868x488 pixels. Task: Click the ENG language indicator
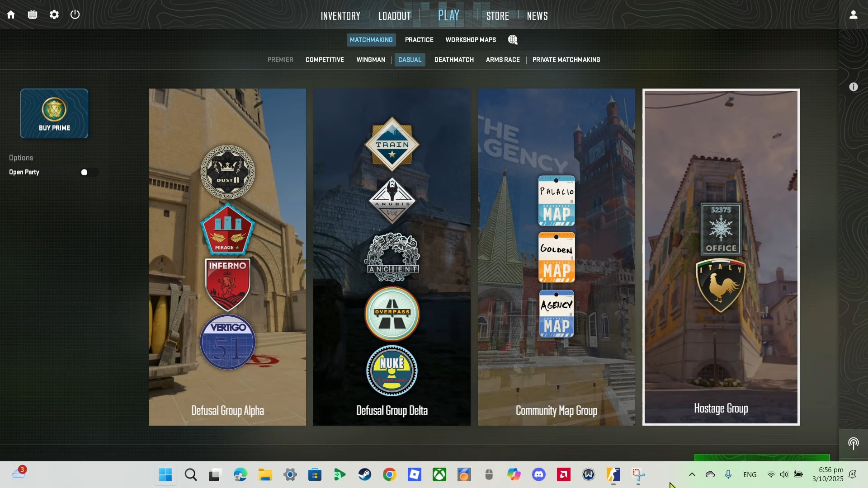click(x=750, y=474)
